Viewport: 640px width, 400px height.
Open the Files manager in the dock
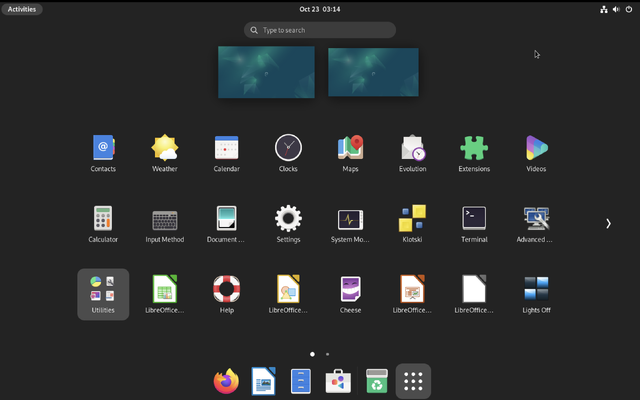pos(301,381)
